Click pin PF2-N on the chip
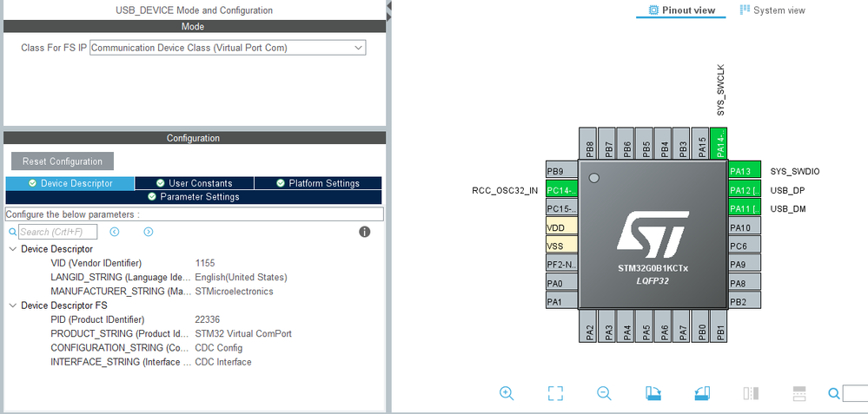This screenshot has width=868, height=414. (562, 264)
